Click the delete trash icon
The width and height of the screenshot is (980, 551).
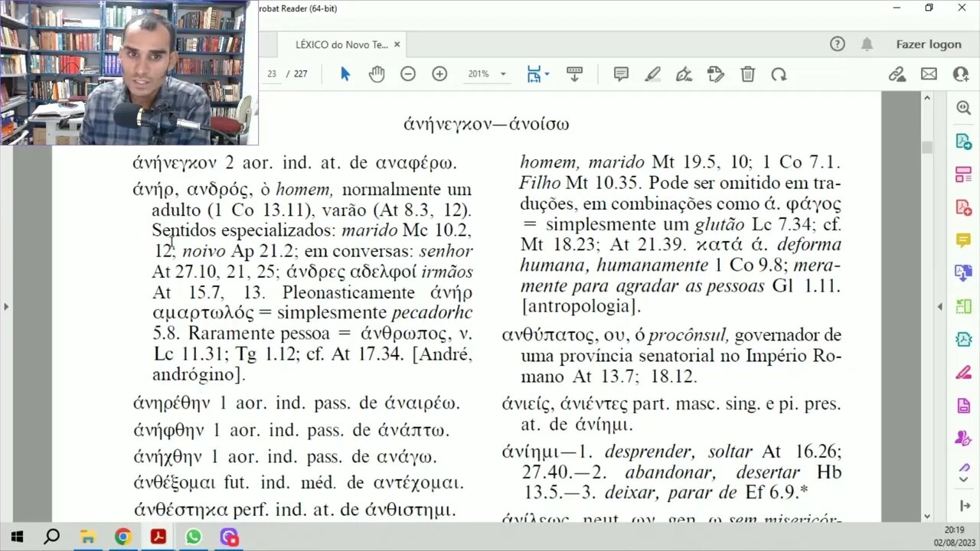pyautogui.click(x=747, y=74)
